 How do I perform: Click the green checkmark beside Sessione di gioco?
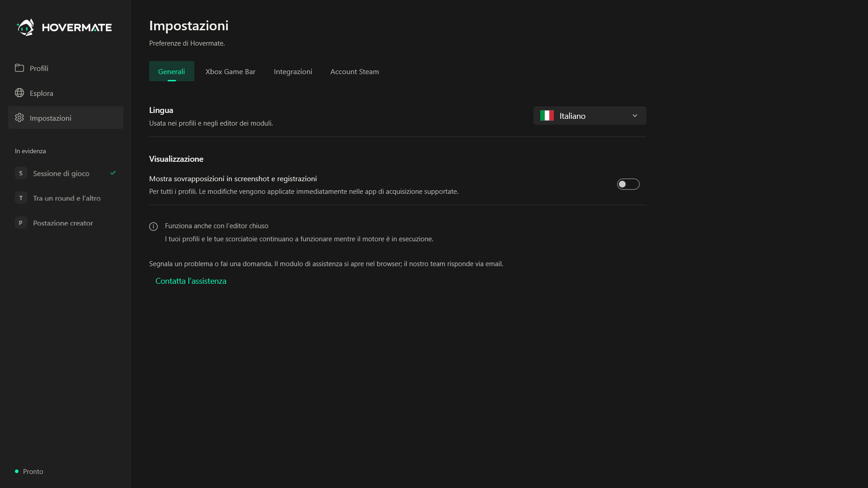coord(113,173)
